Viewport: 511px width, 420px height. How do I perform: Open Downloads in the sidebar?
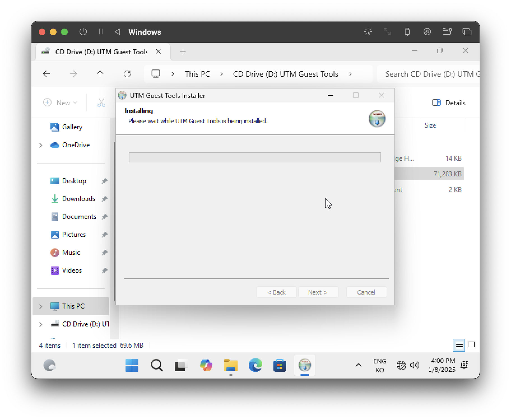coord(73,199)
